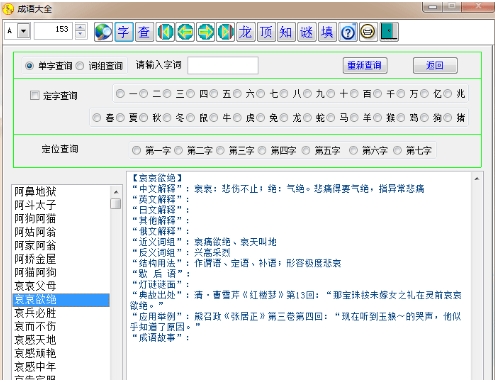Select the 第七字 position radio

pos(397,151)
